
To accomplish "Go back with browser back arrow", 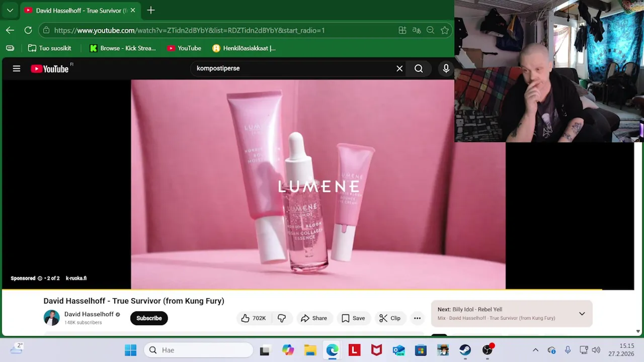I will point(10,30).
